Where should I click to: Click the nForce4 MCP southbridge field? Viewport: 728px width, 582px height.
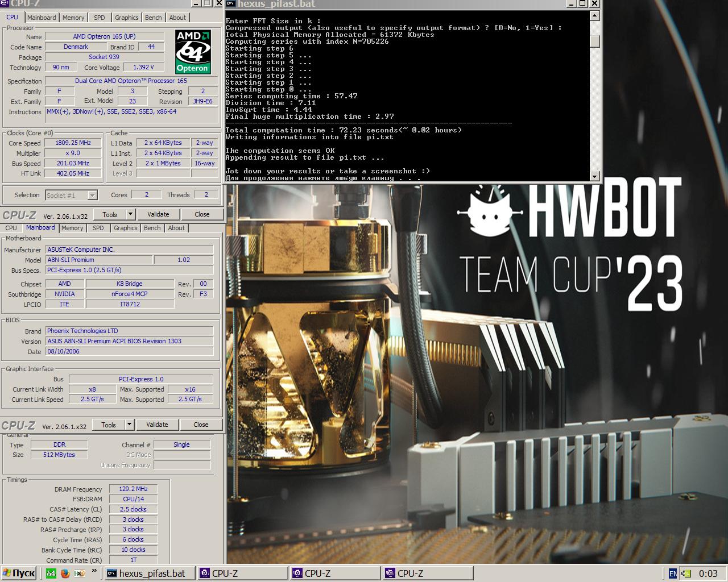pos(130,294)
